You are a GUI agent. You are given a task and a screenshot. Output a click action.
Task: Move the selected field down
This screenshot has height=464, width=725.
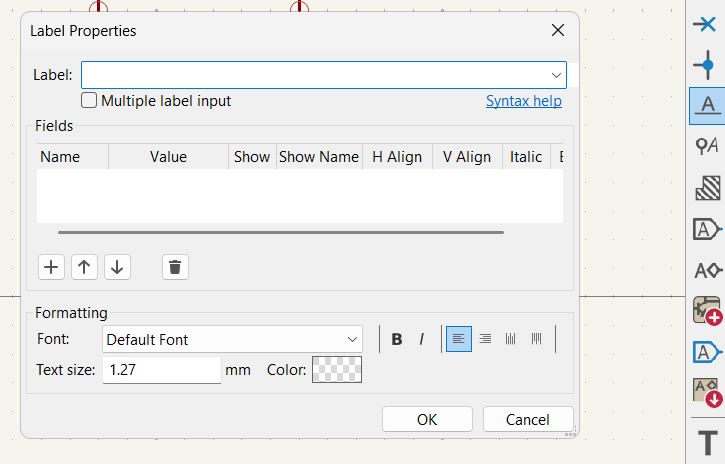point(117,267)
